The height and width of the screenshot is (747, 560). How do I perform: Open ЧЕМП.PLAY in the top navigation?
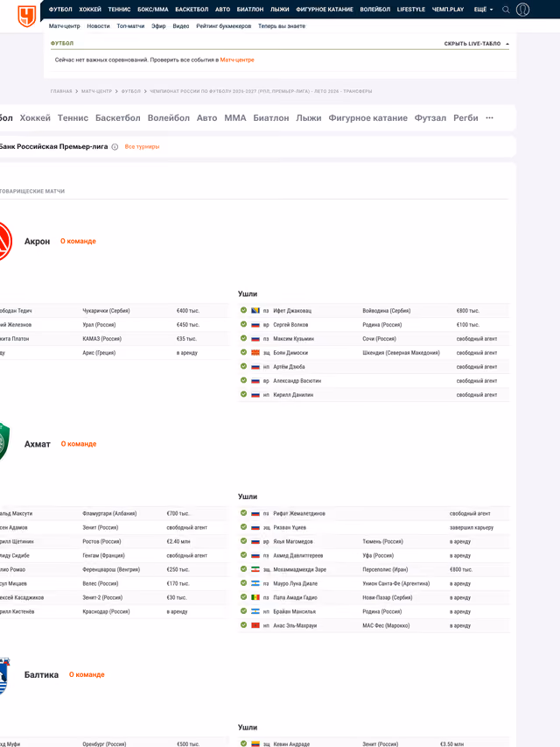tap(448, 10)
